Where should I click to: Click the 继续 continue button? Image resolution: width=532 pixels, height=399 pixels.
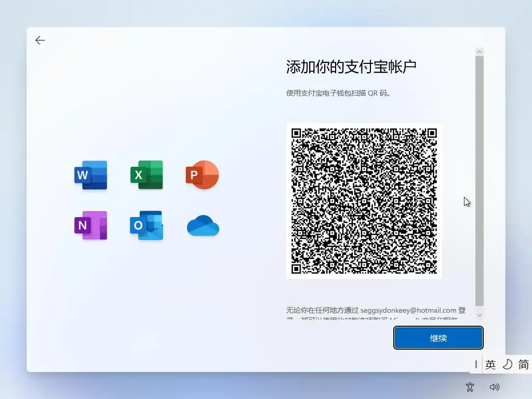[x=438, y=338]
